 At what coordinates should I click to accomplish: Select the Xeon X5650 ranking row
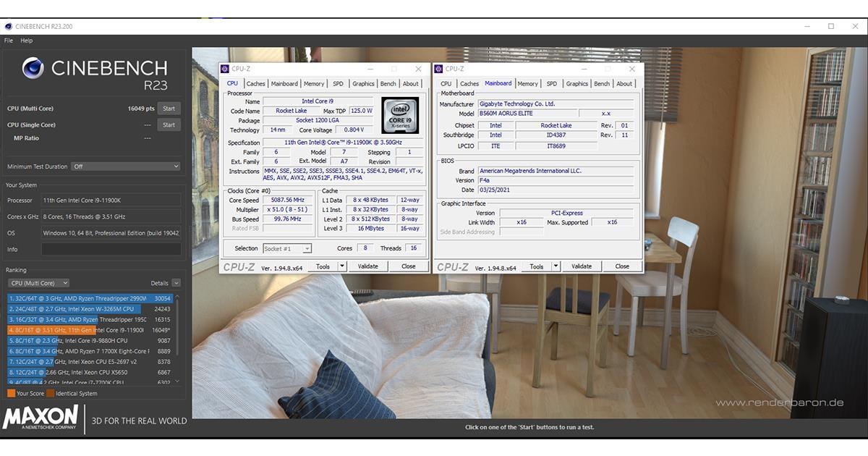pos(90,372)
